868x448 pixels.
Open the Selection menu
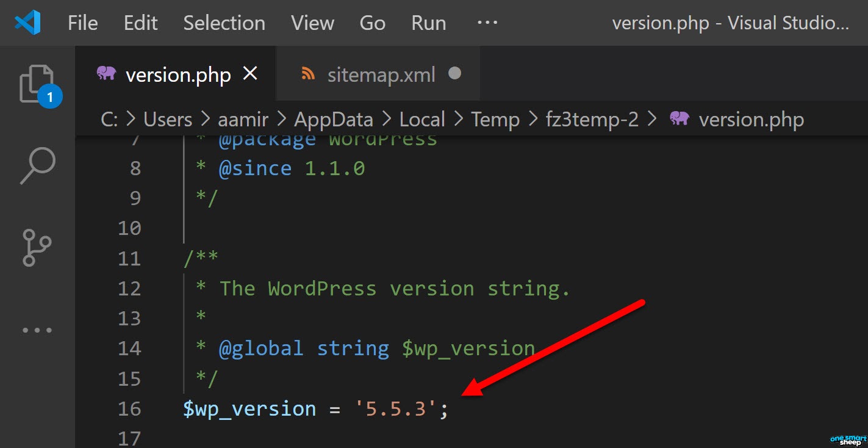point(224,23)
